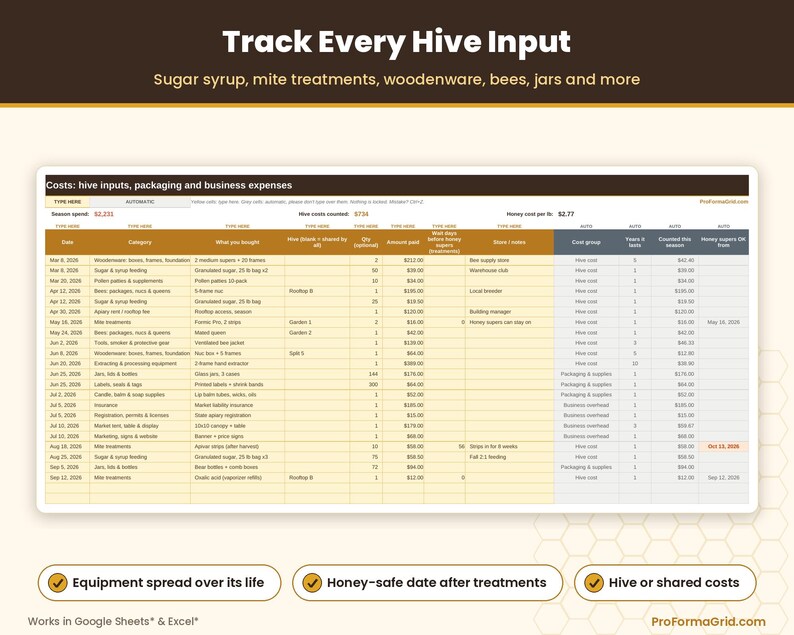The height and width of the screenshot is (635, 794).
Task: Click the 'Local breeder' note cell
Action: coord(509,291)
